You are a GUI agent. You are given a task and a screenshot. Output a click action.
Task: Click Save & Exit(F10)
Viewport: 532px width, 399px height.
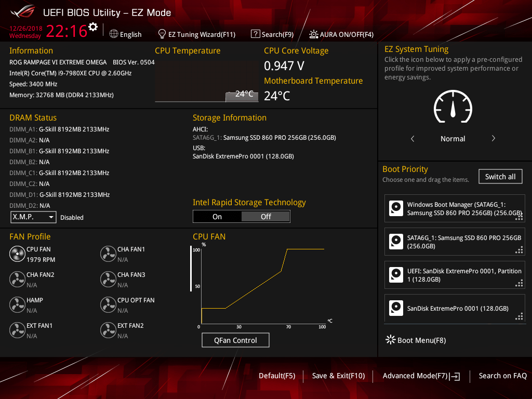(x=338, y=376)
